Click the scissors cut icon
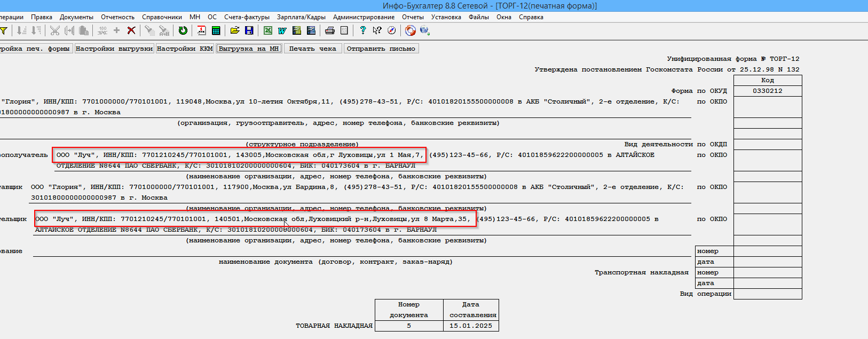Screen dimensions: 868x339 tap(54, 30)
